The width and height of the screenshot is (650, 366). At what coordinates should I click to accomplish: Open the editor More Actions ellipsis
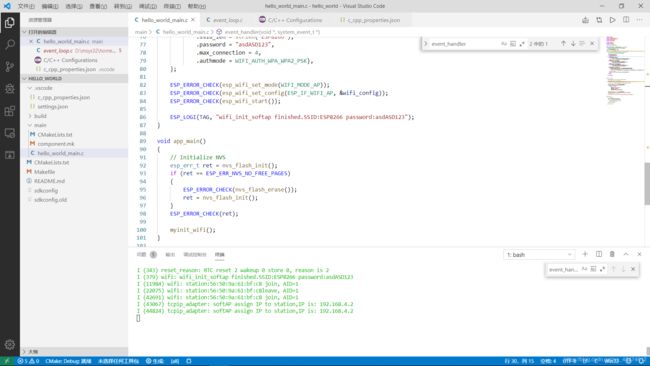[x=639, y=20]
